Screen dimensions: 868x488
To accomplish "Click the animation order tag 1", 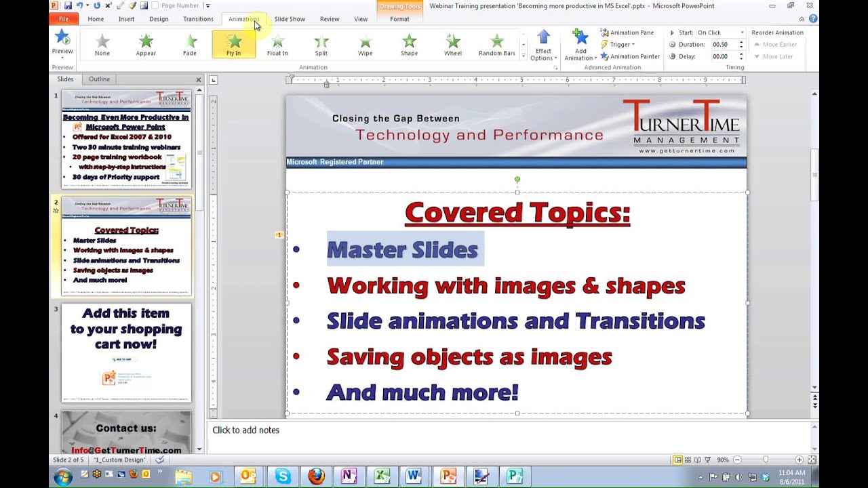I will [279, 235].
